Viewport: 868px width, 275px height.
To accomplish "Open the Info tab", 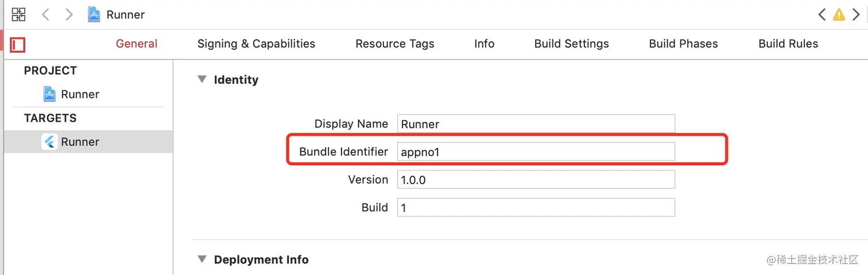I will [x=484, y=44].
